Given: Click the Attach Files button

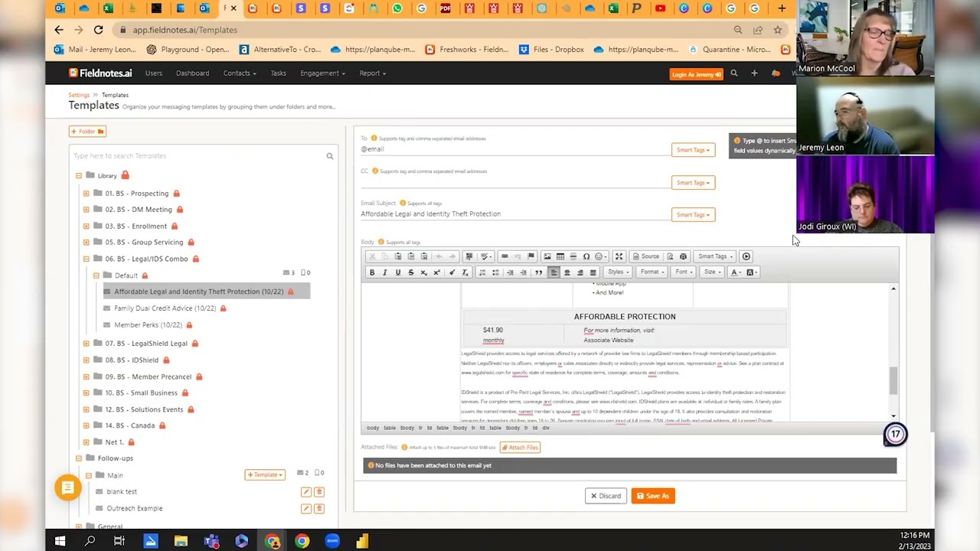Looking at the screenshot, I should coord(520,447).
